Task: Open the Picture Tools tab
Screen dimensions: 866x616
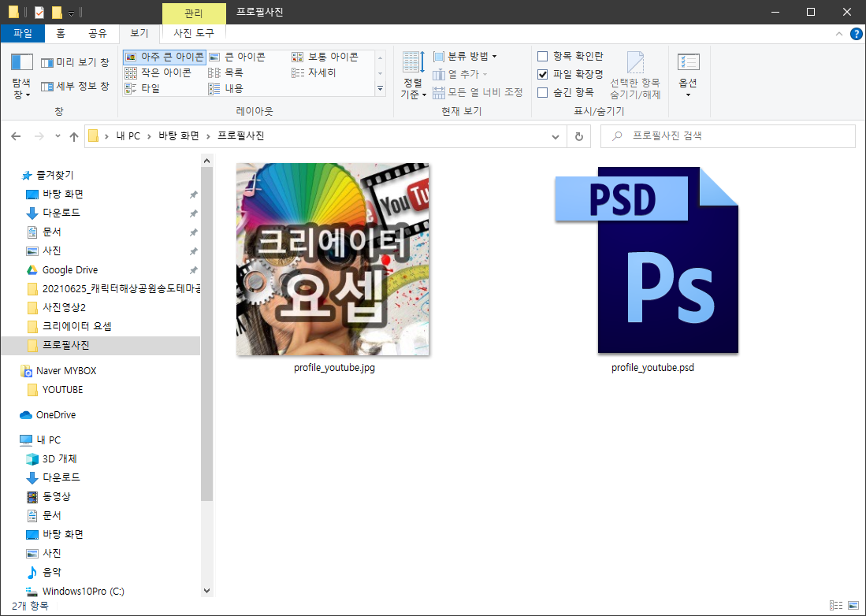Action: click(194, 34)
